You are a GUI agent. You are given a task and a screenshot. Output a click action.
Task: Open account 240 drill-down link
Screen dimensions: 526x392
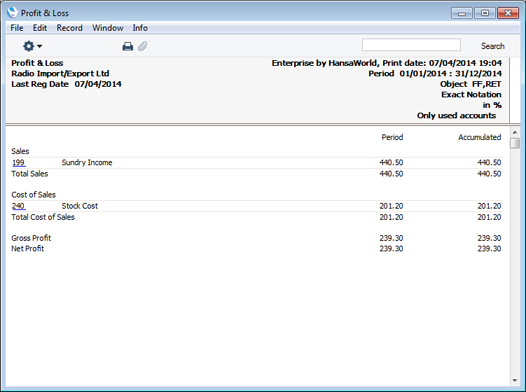(18, 206)
